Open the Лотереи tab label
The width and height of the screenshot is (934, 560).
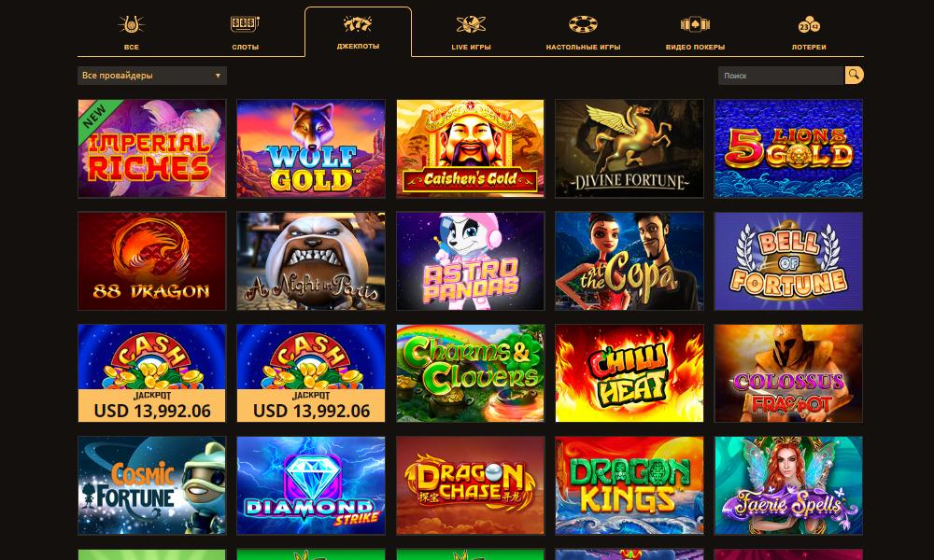pyautogui.click(x=809, y=47)
